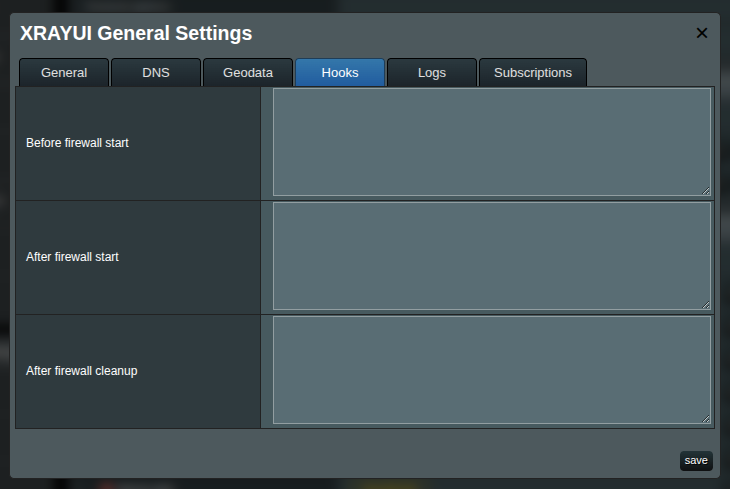The image size is (730, 489).
Task: Focus the Before firewall start textarea
Action: click(492, 142)
